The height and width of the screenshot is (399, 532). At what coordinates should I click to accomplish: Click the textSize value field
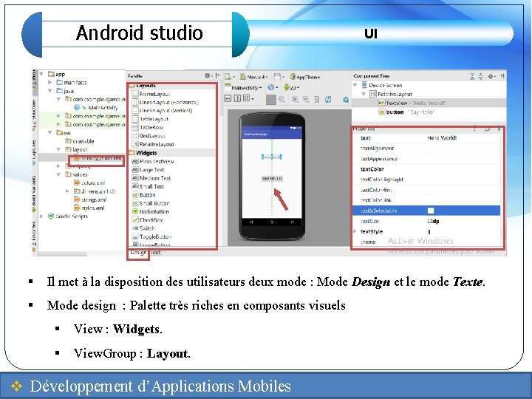click(x=463, y=221)
